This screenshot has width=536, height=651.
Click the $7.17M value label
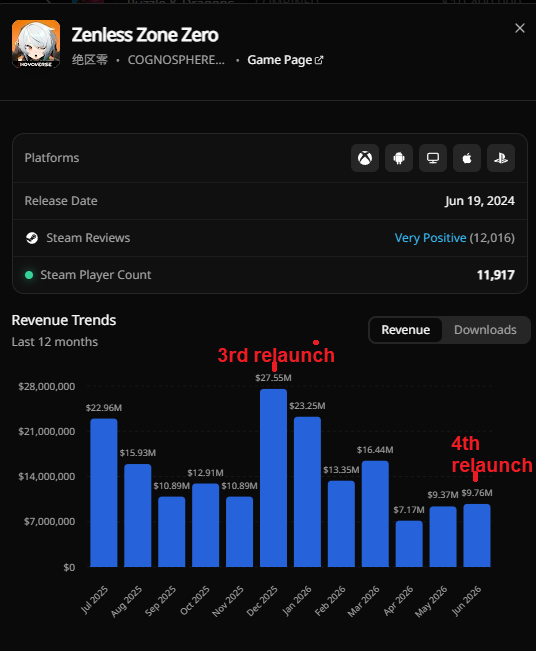409,510
